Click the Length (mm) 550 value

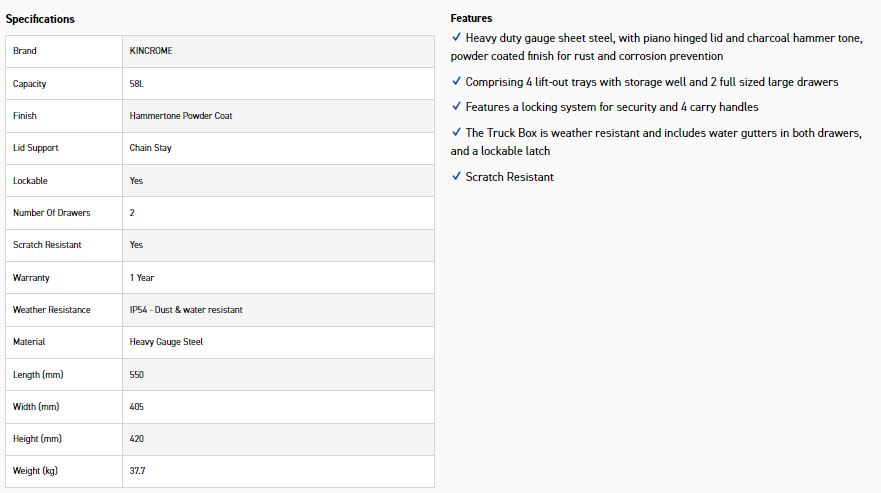pyautogui.click(x=137, y=374)
